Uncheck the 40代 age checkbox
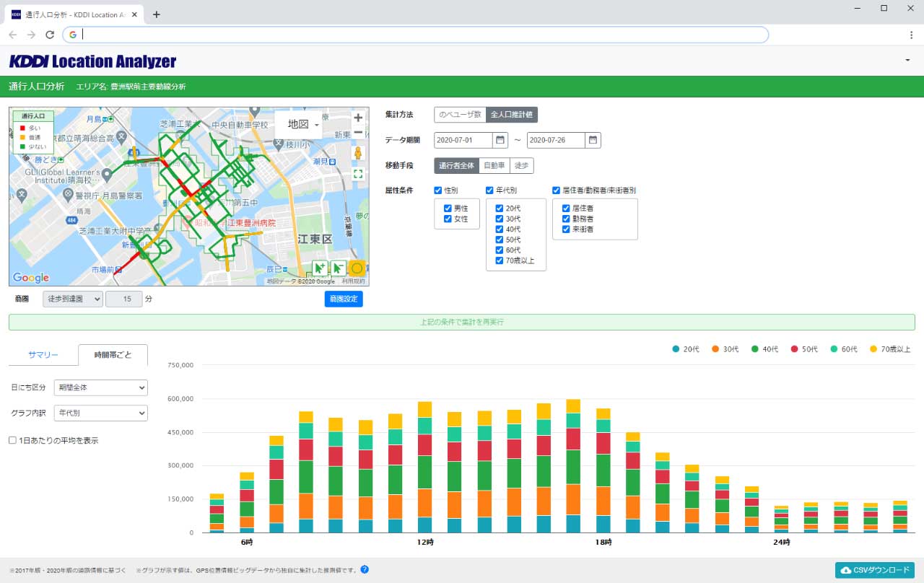The width and height of the screenshot is (924, 583). pyautogui.click(x=500, y=229)
